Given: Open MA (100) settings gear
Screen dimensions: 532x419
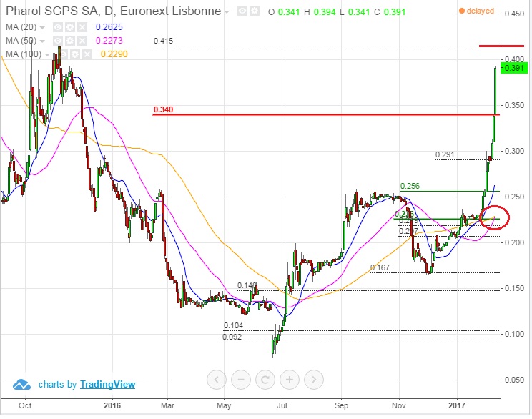Looking at the screenshot, I should click(75, 54).
